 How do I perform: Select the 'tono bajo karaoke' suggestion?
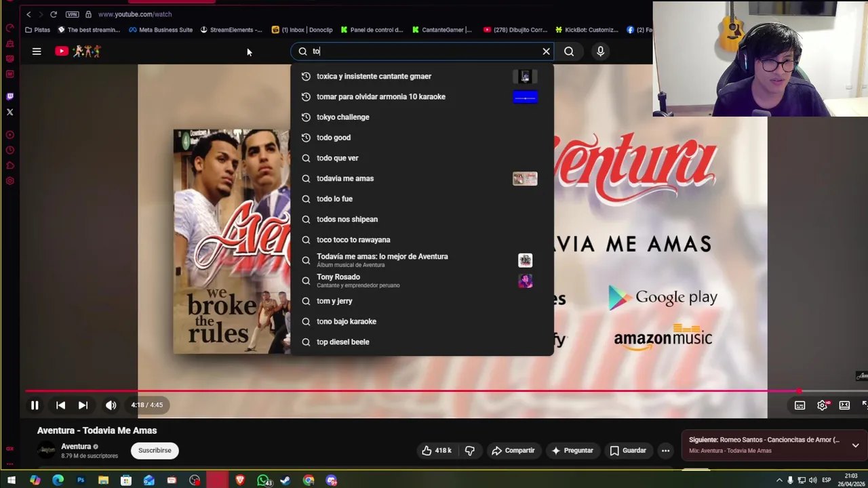pos(422,321)
